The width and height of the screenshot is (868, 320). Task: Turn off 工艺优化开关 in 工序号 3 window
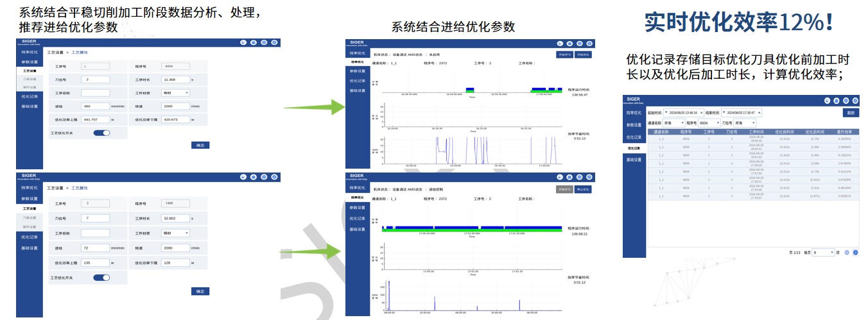click(x=102, y=278)
